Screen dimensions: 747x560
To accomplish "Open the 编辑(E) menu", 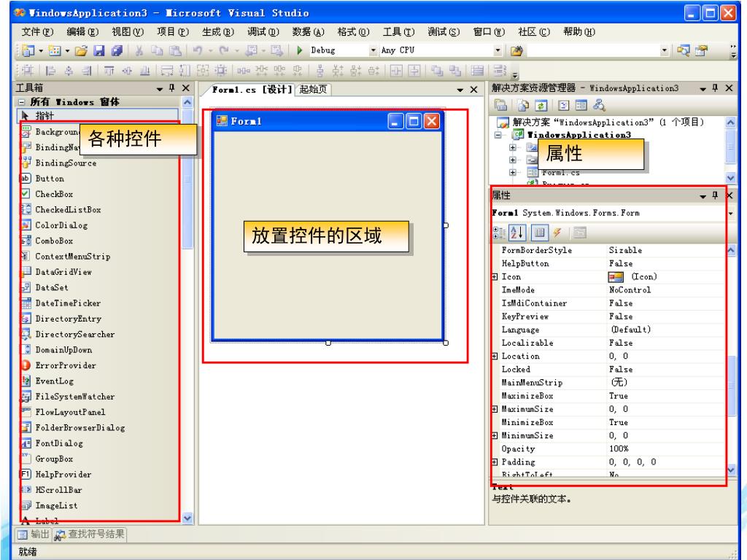I will point(82,32).
